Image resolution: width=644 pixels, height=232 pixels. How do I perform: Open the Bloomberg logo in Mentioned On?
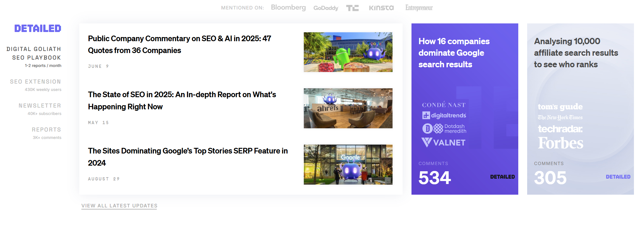[x=288, y=7]
